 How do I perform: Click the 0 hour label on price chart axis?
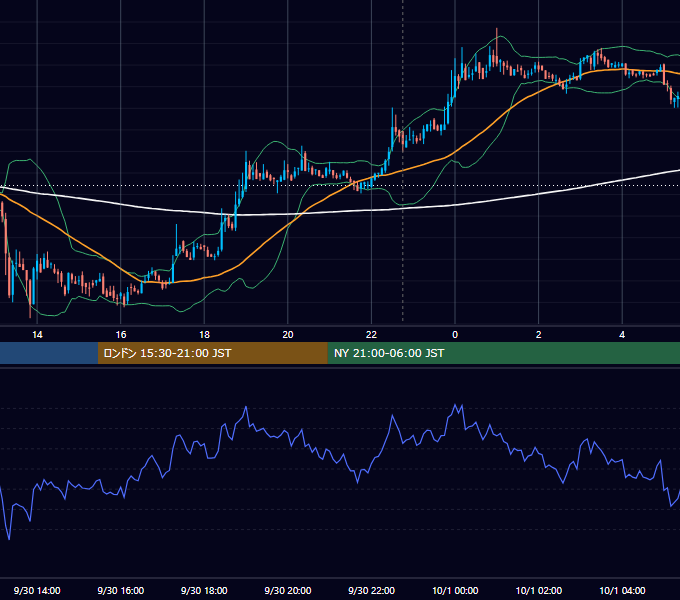tap(455, 335)
